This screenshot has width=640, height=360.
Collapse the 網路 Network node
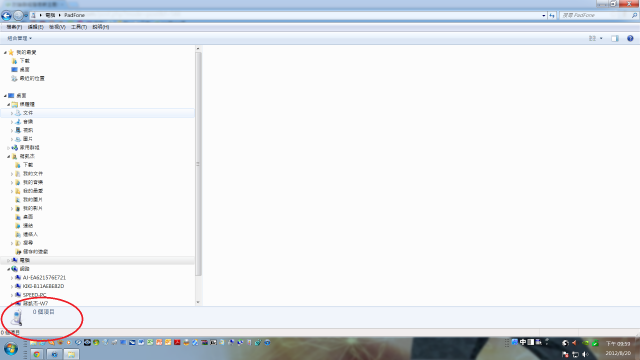(x=9, y=269)
